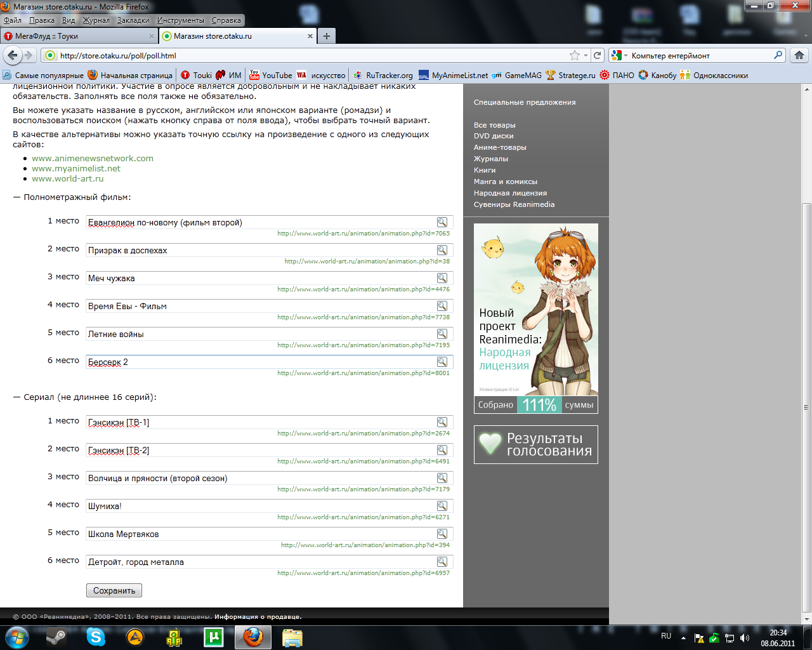Open the Файл menu
812x650 pixels.
pos(13,20)
